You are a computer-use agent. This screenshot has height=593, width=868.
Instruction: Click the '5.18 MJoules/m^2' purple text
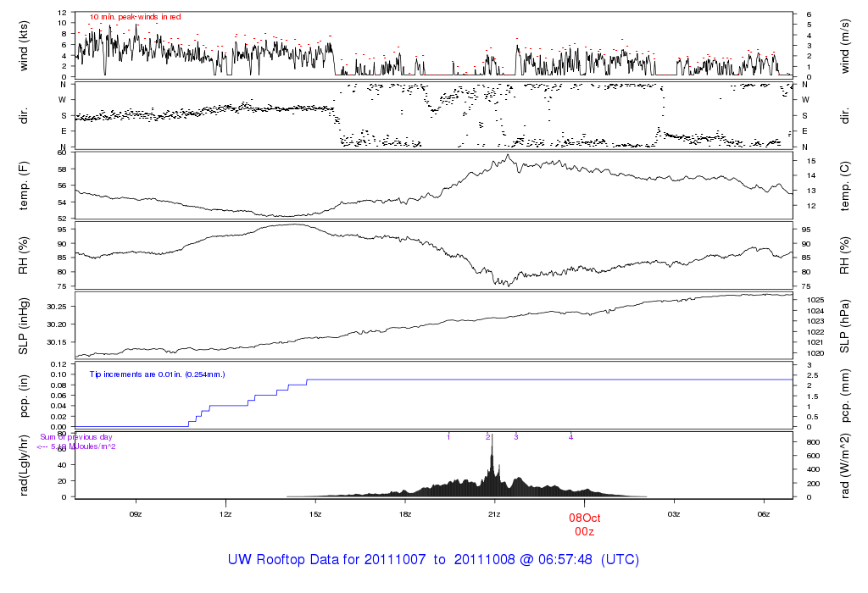[84, 446]
